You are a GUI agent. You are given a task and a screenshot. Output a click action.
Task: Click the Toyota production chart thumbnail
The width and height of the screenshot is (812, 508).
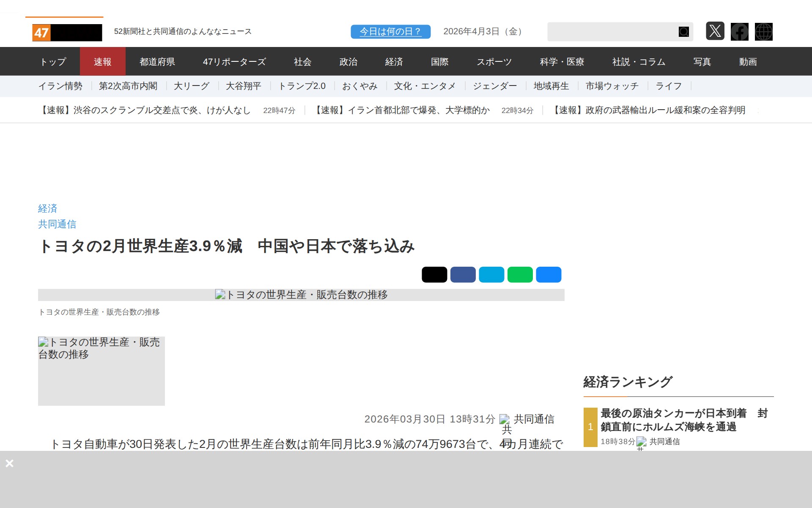click(x=101, y=371)
